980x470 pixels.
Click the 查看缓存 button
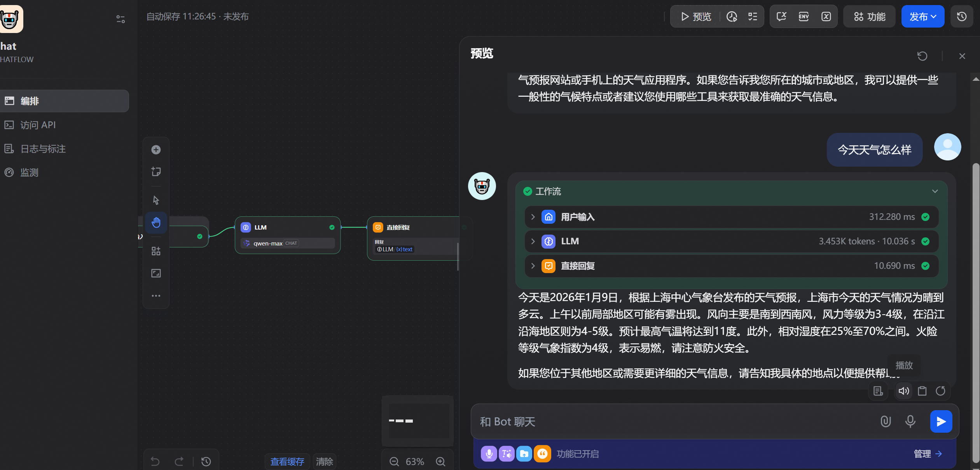click(x=287, y=461)
